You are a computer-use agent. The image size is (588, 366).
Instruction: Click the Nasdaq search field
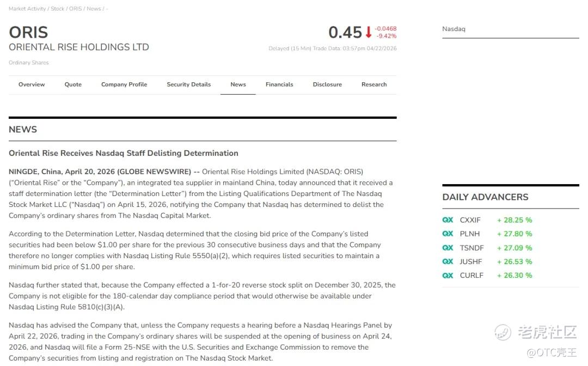510,29
